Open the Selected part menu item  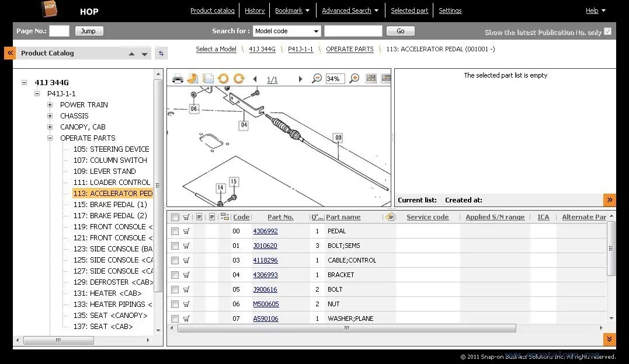409,11
